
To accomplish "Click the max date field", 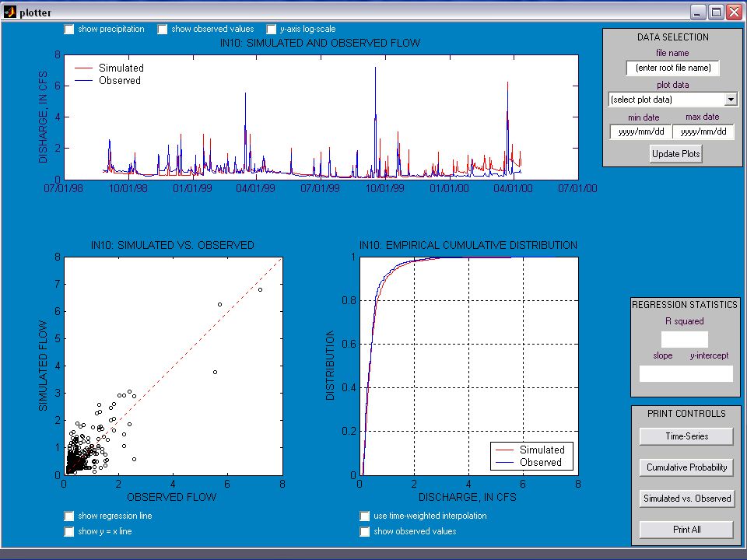I will pos(703,131).
